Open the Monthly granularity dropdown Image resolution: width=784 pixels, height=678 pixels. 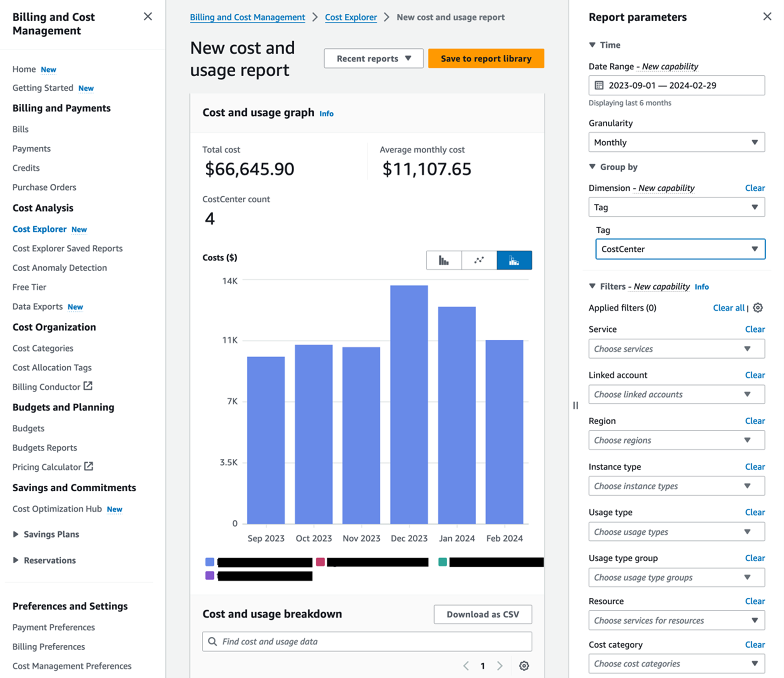pos(676,143)
